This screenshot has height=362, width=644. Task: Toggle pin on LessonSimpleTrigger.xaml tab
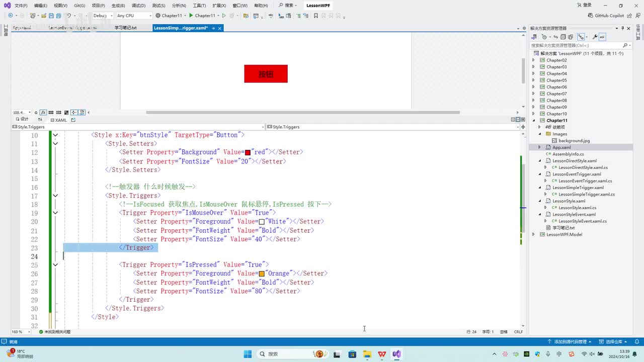[213, 28]
